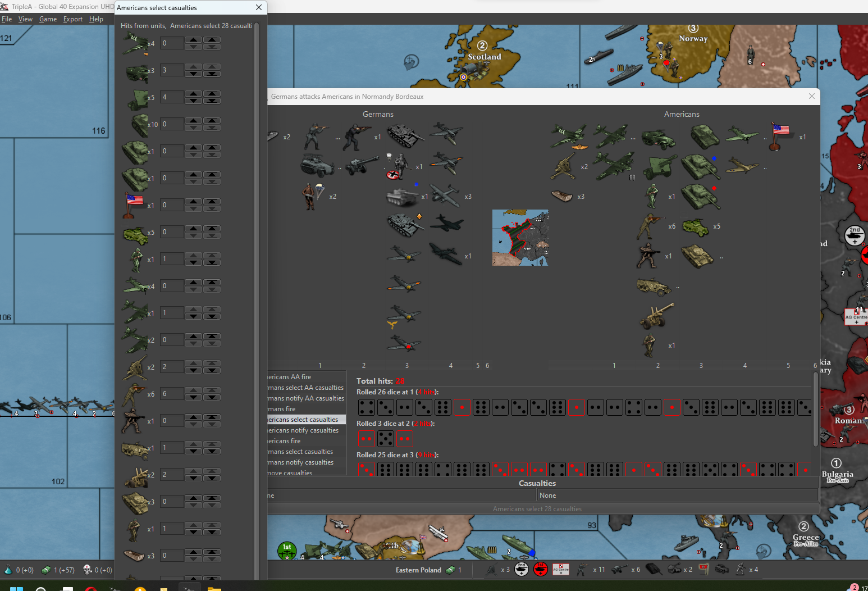Click the PU resource icon in bottom-left status bar
Screen dimensions: 868x591
click(47, 570)
